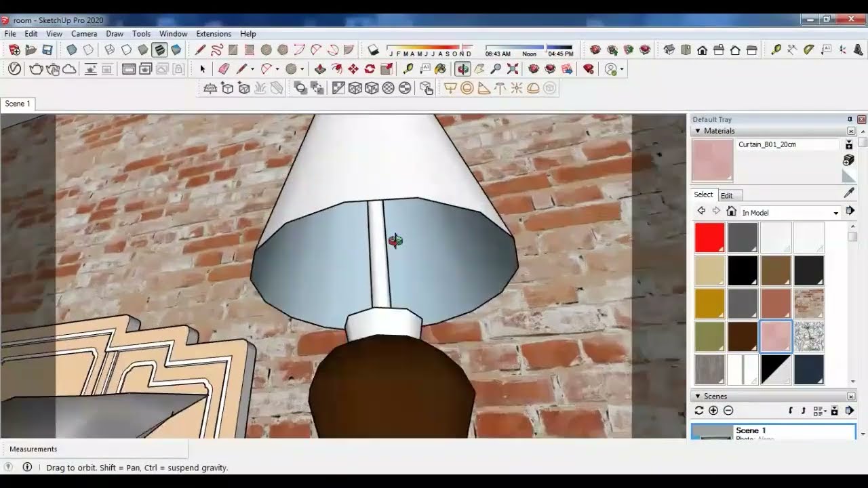Viewport: 868px width, 488px height.
Task: Activate the Orbit camera tool
Action: point(463,68)
